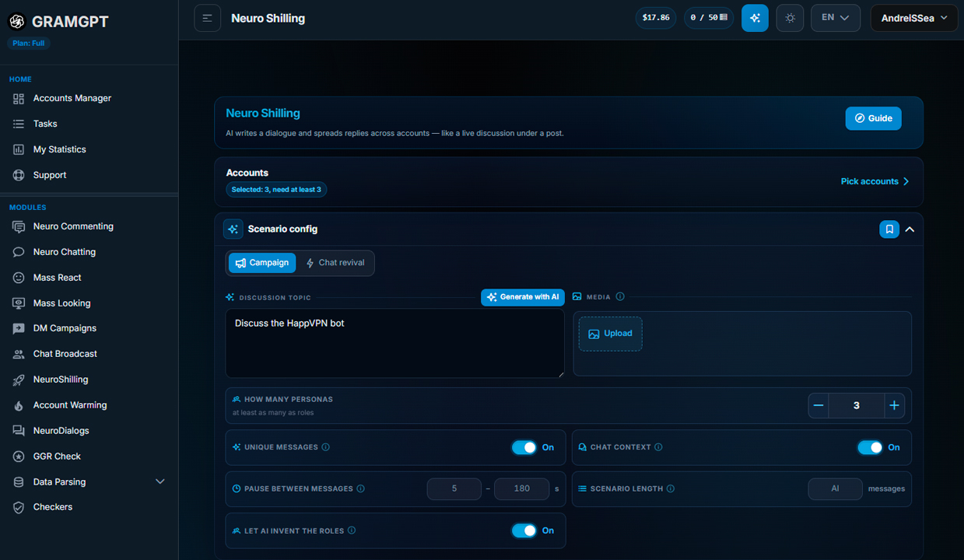Click the Chat Broadcast people icon

19,354
